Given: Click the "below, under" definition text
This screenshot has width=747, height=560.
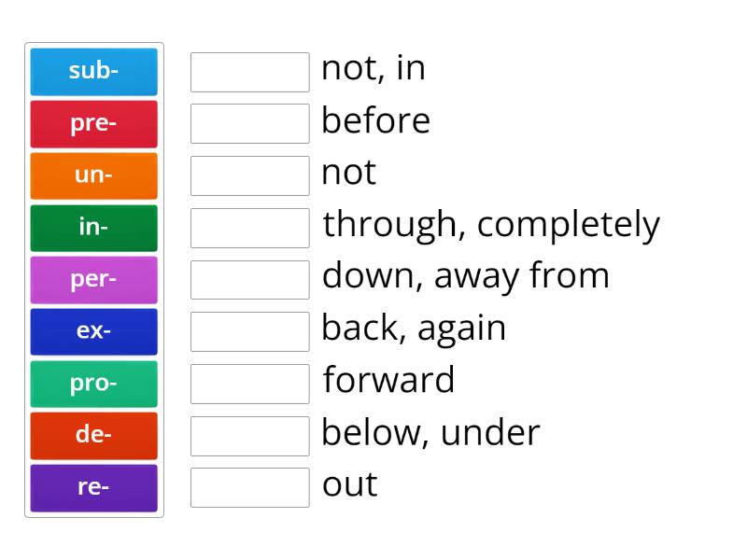Looking at the screenshot, I should 430,433.
